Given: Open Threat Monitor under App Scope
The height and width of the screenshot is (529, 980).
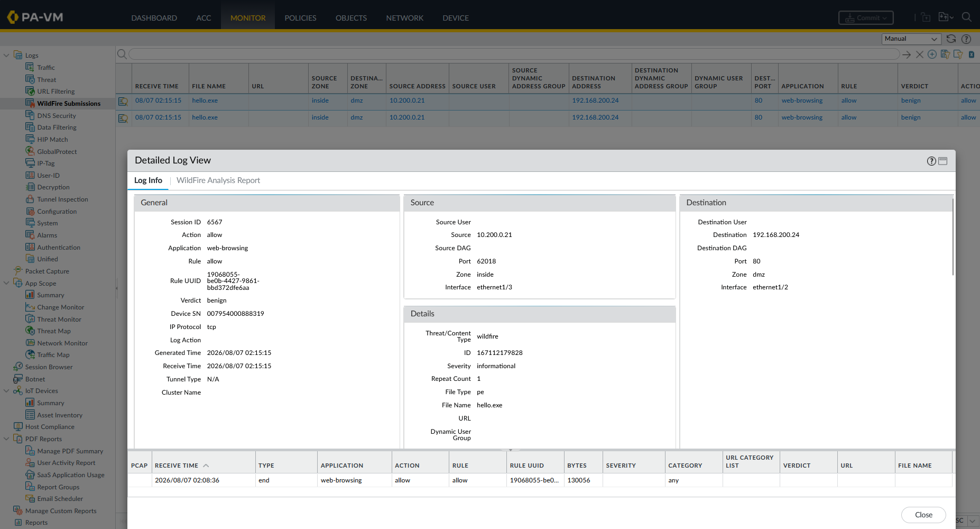Looking at the screenshot, I should click(59, 320).
